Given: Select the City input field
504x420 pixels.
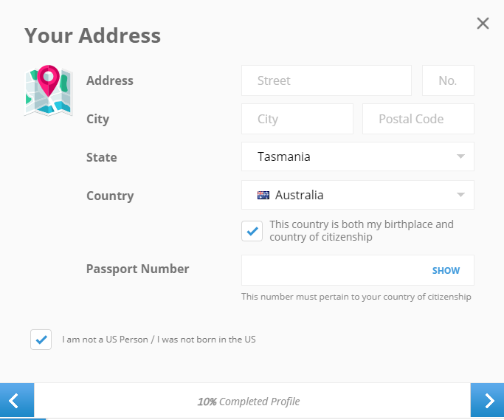Looking at the screenshot, I should (297, 119).
